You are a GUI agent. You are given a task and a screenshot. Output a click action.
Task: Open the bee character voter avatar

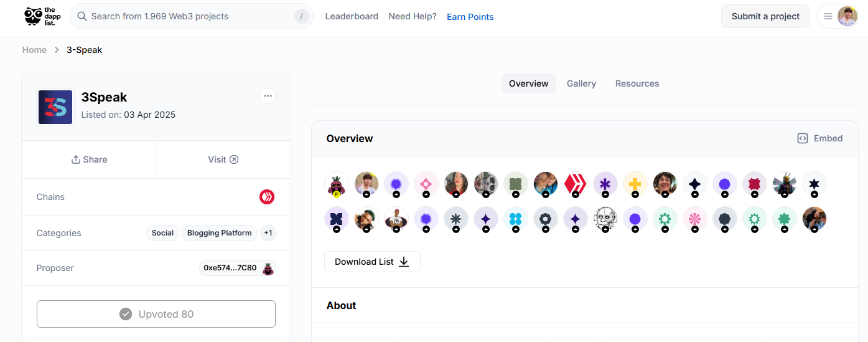(785, 184)
